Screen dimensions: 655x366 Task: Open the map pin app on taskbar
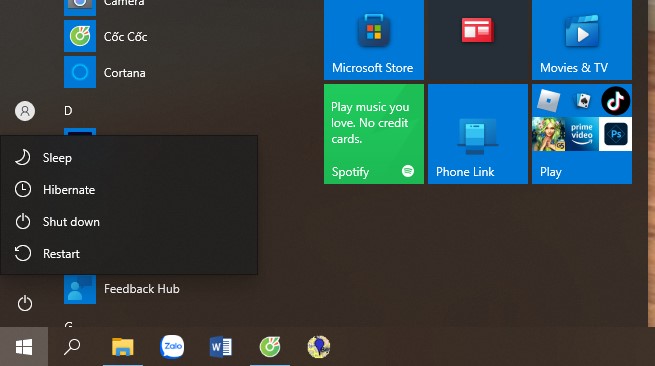(x=319, y=347)
